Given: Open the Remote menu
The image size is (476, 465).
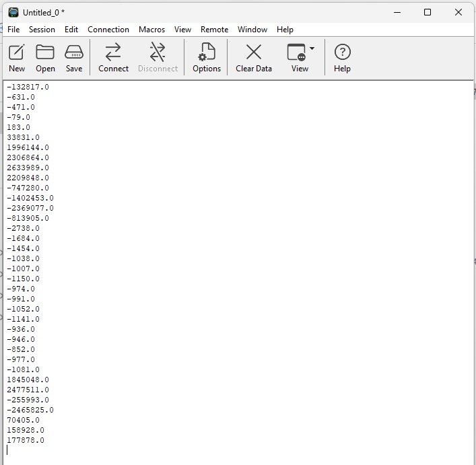Looking at the screenshot, I should click(x=214, y=30).
